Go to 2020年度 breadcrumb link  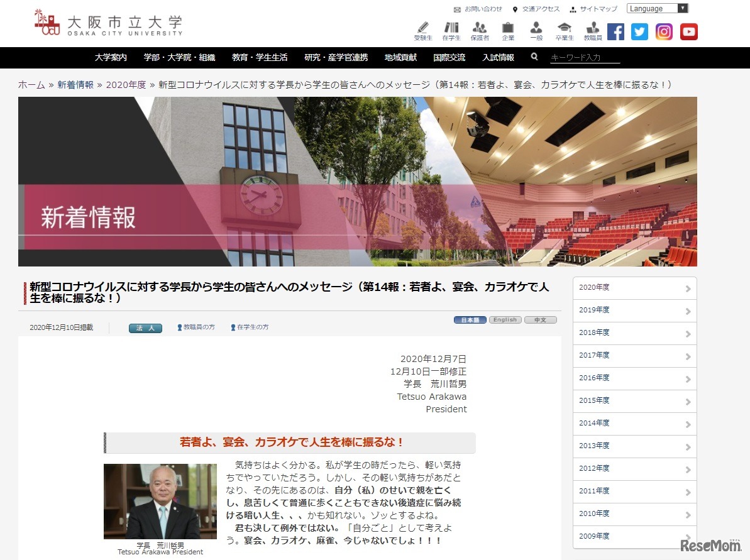point(126,85)
